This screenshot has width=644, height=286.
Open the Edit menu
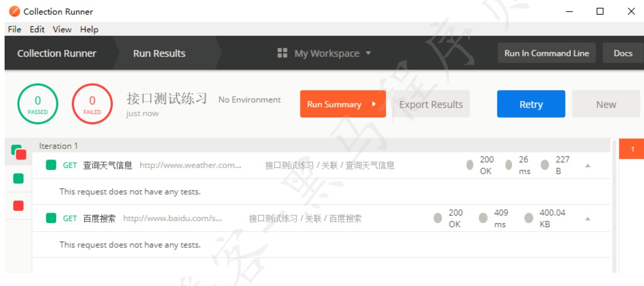coord(37,29)
